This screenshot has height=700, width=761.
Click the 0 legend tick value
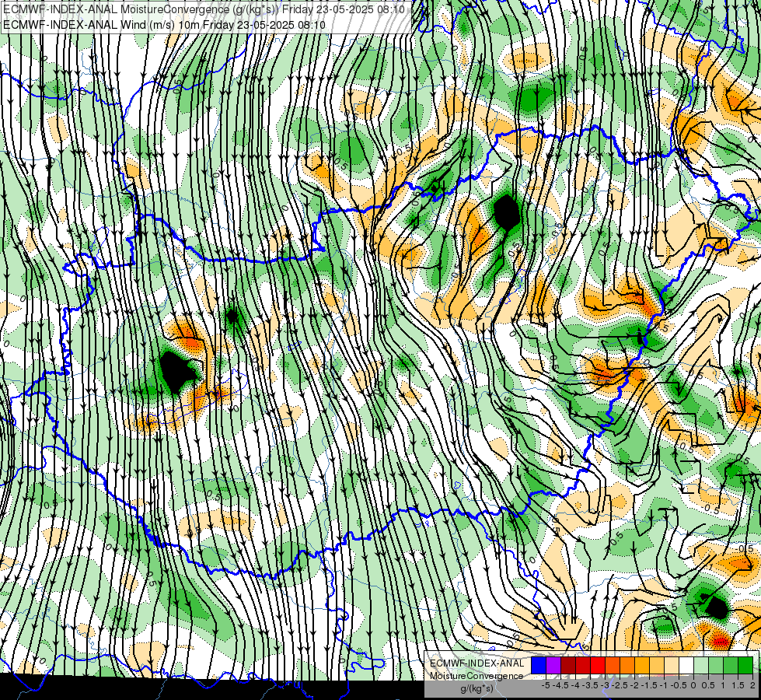click(x=693, y=685)
